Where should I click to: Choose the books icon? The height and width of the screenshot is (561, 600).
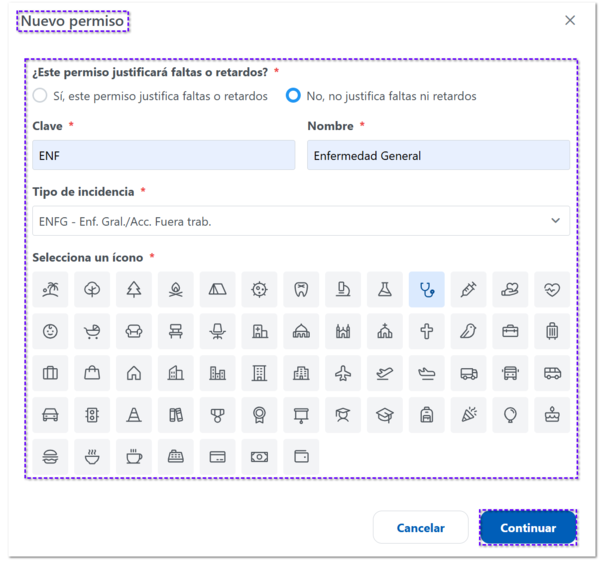(176, 415)
